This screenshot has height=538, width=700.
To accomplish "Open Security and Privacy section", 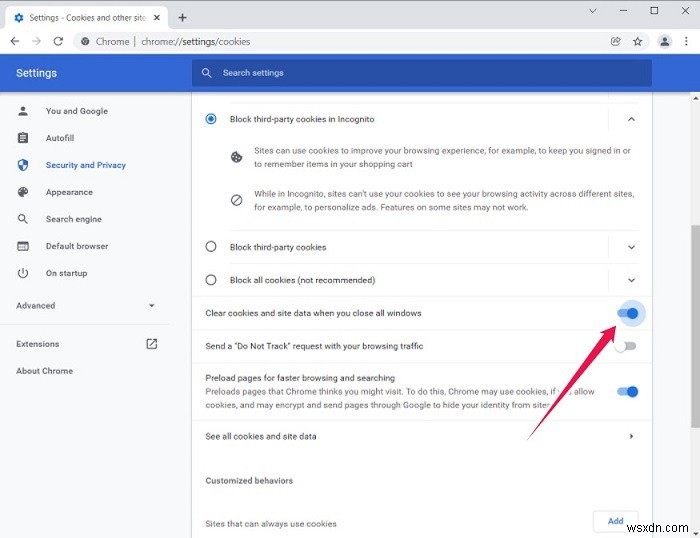I will (86, 165).
